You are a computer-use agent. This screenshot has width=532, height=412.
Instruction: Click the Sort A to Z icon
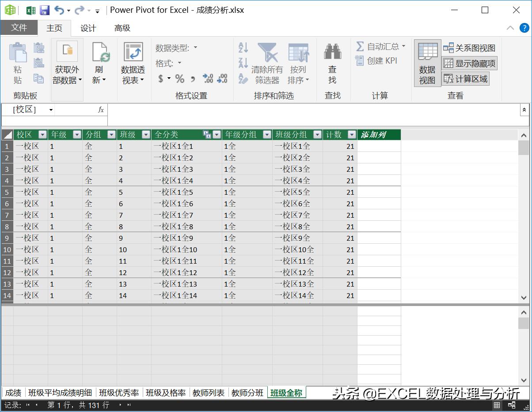(x=243, y=48)
